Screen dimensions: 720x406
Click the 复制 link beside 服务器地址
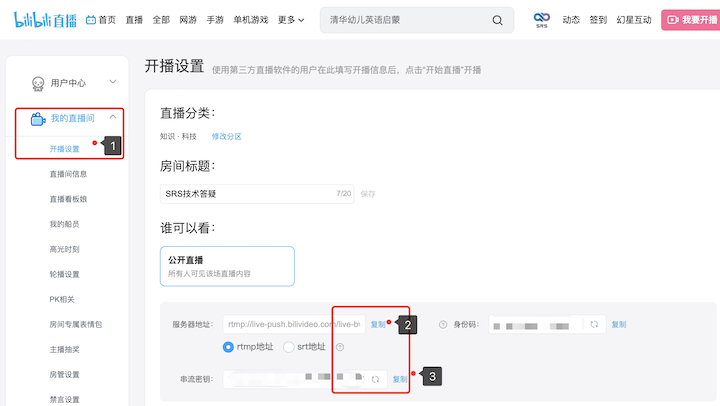[378, 324]
